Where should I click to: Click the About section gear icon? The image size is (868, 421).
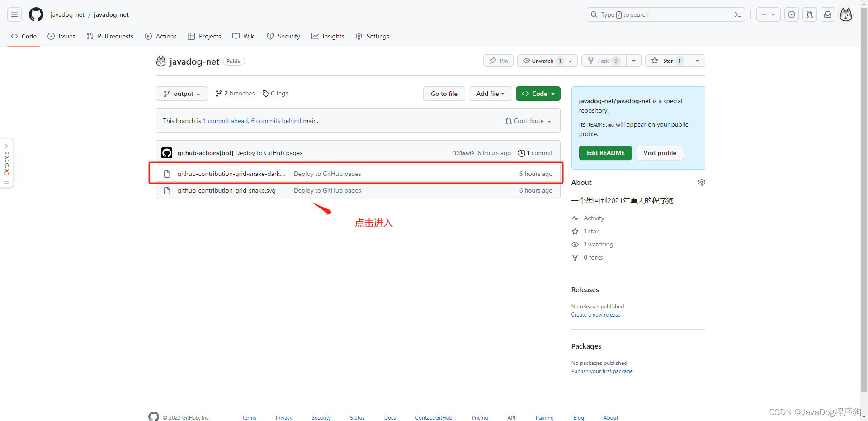[x=701, y=182]
